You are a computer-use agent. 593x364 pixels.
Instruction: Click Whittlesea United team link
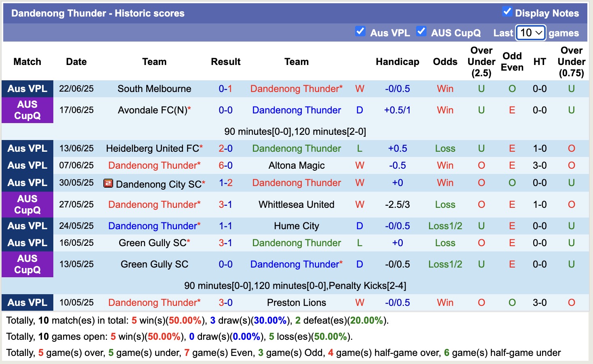(296, 205)
